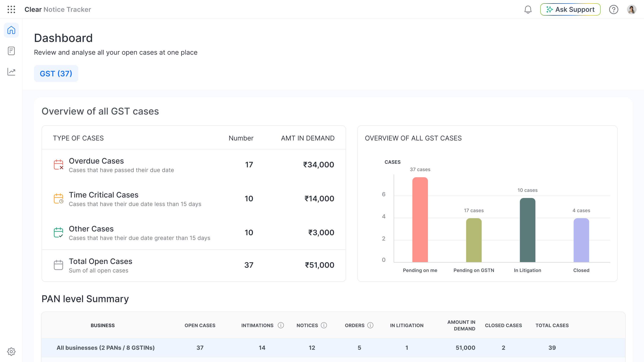This screenshot has height=362, width=644.
Task: Click ₹14,000 amount for Time Critical Cases
Action: tap(319, 199)
